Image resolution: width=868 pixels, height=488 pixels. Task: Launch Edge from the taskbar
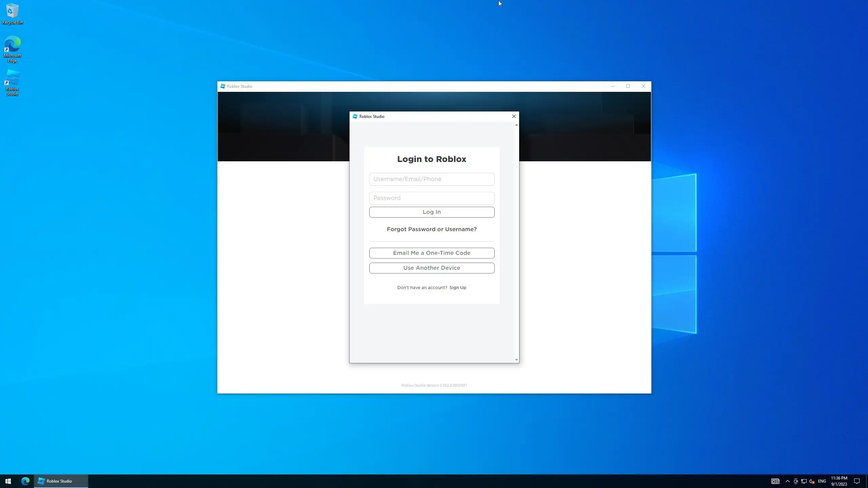(x=25, y=481)
